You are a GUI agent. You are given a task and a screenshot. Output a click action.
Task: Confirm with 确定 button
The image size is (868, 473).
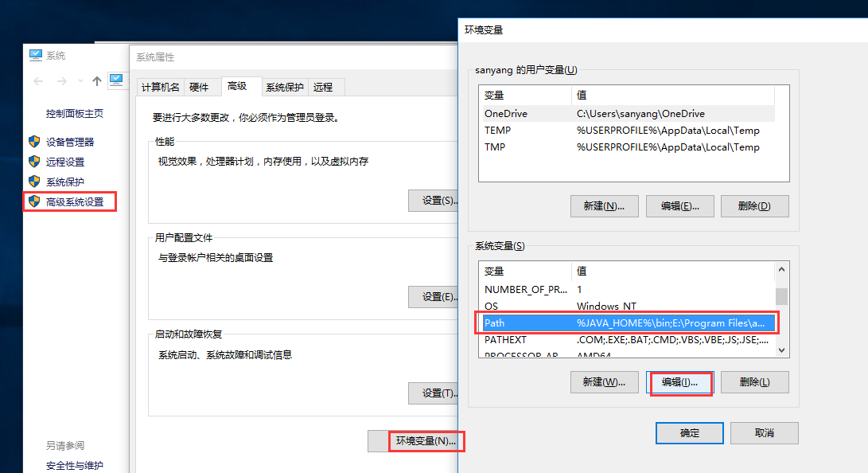(x=690, y=433)
